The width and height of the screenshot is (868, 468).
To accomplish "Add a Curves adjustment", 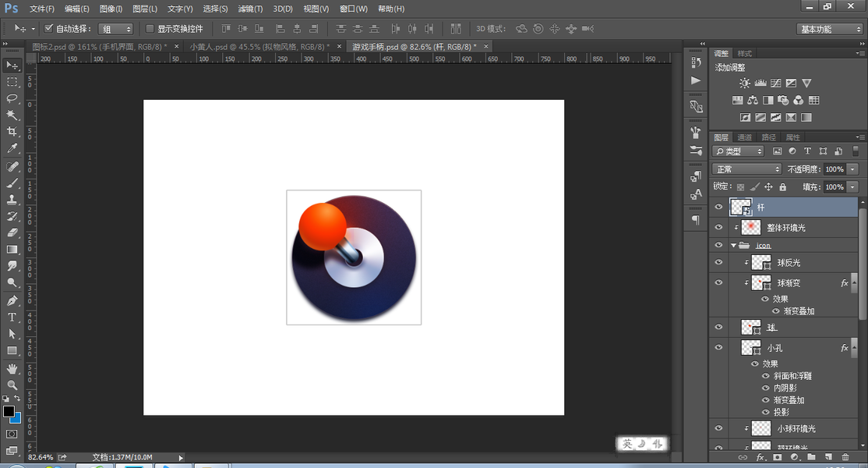I will pyautogui.click(x=775, y=83).
